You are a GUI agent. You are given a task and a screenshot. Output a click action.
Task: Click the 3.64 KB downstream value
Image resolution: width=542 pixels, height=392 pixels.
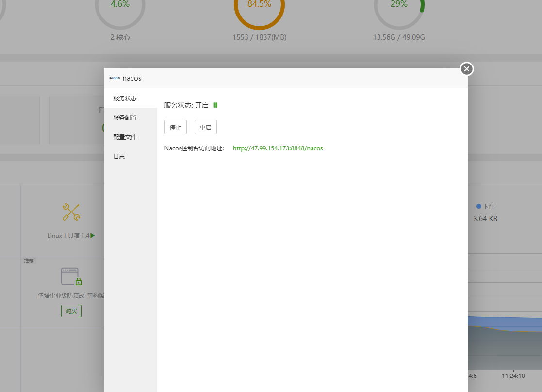click(x=485, y=218)
